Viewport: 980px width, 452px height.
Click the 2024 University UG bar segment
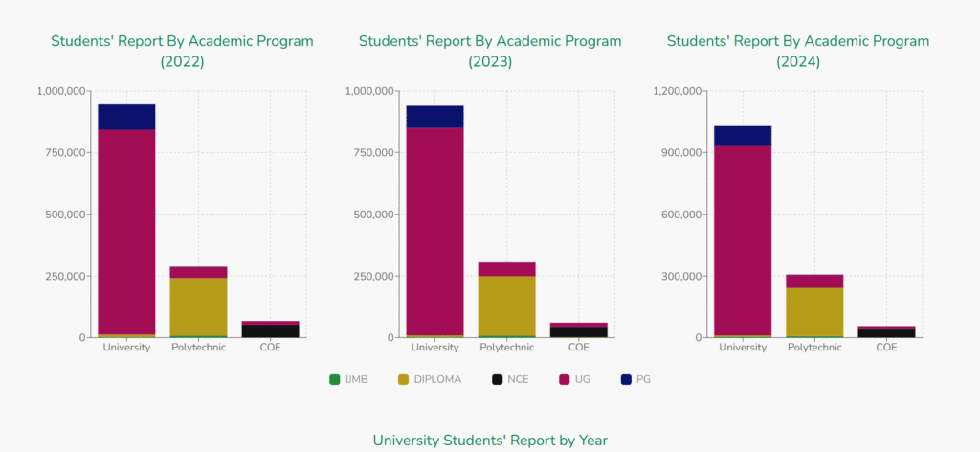(x=743, y=239)
